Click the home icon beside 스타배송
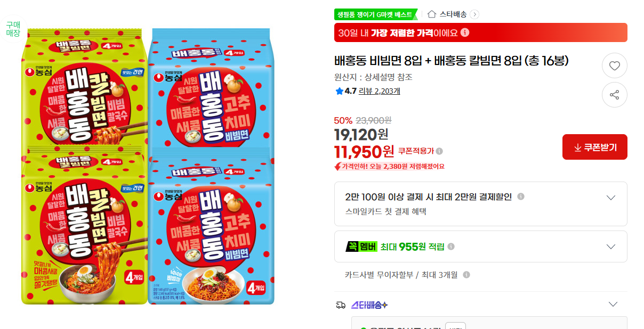 [x=432, y=14]
